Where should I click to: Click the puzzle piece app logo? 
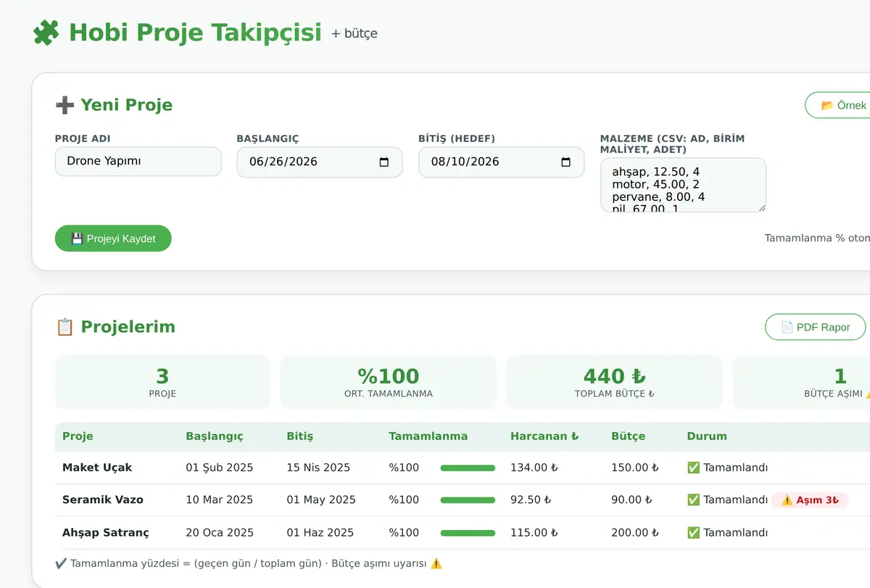tap(46, 33)
